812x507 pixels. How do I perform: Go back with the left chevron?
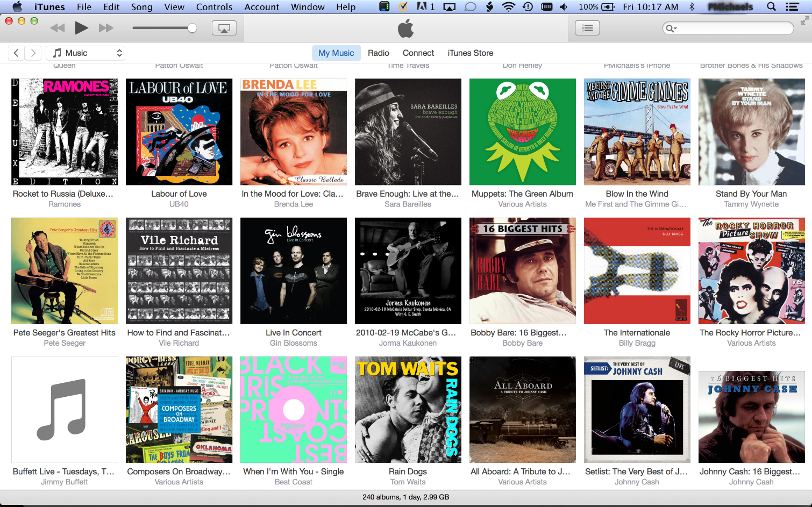16,53
